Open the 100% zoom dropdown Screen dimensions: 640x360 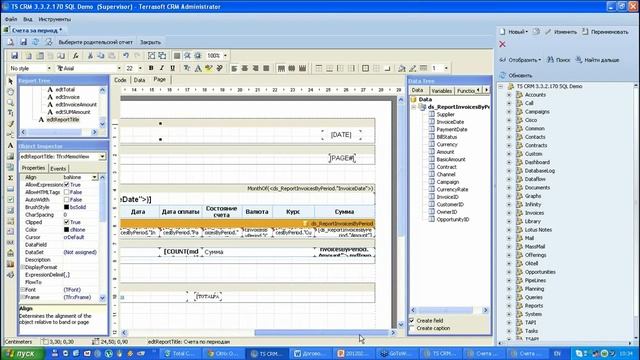(x=225, y=56)
